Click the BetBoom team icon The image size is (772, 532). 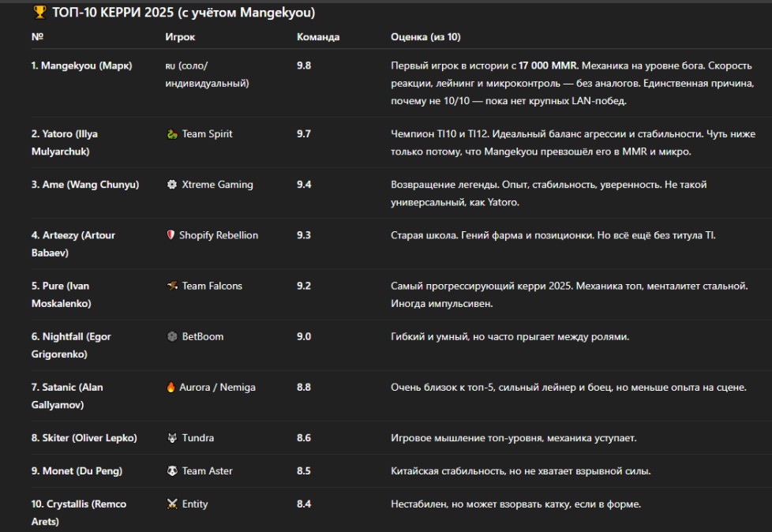[x=172, y=336]
